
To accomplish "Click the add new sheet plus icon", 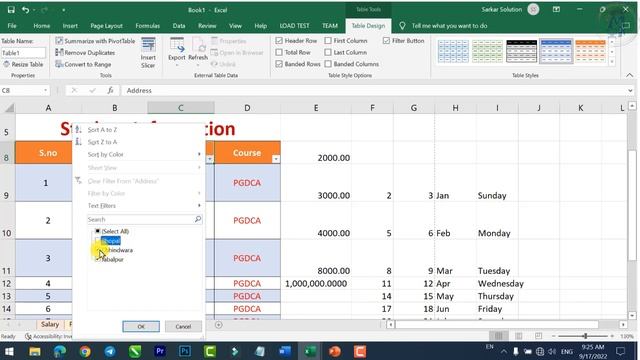I will coord(219,325).
